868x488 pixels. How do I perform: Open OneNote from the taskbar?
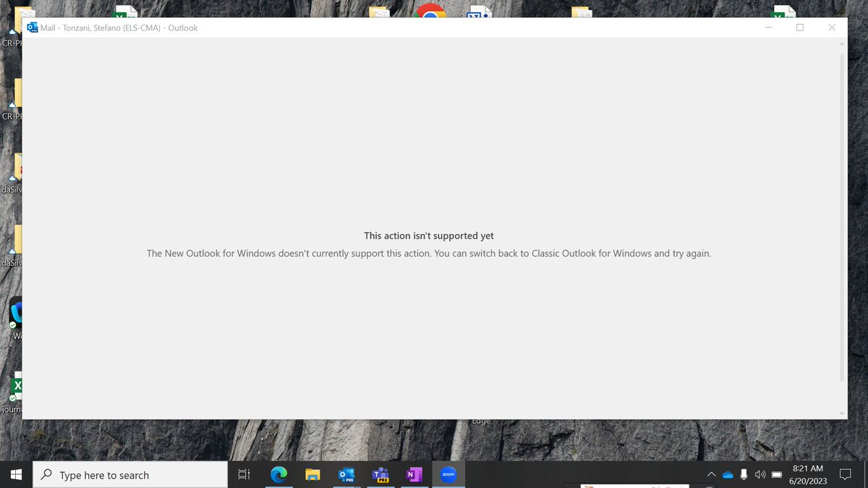tap(414, 475)
